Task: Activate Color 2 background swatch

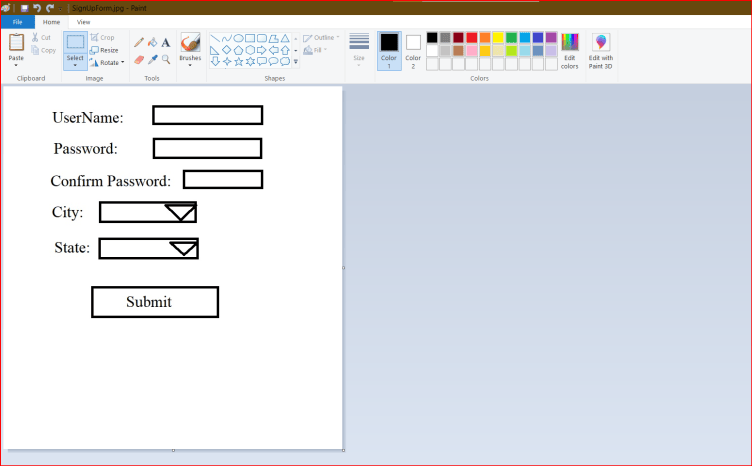Action: pyautogui.click(x=413, y=51)
